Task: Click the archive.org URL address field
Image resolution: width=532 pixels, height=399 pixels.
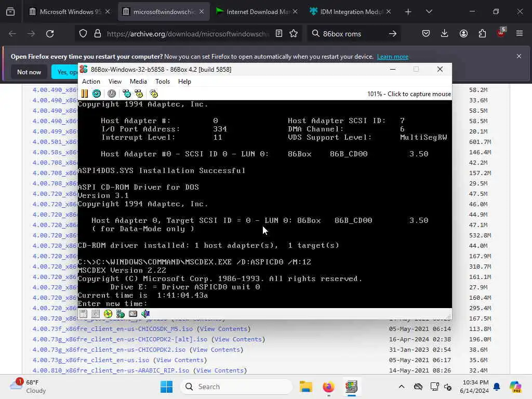Action: [188, 34]
